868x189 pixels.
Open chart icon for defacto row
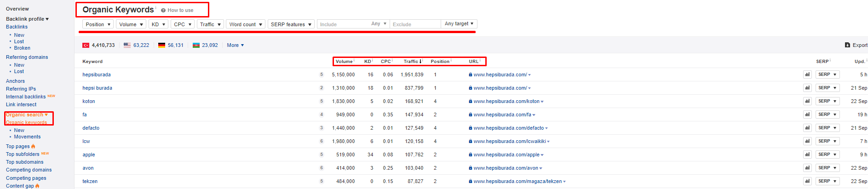point(807,128)
